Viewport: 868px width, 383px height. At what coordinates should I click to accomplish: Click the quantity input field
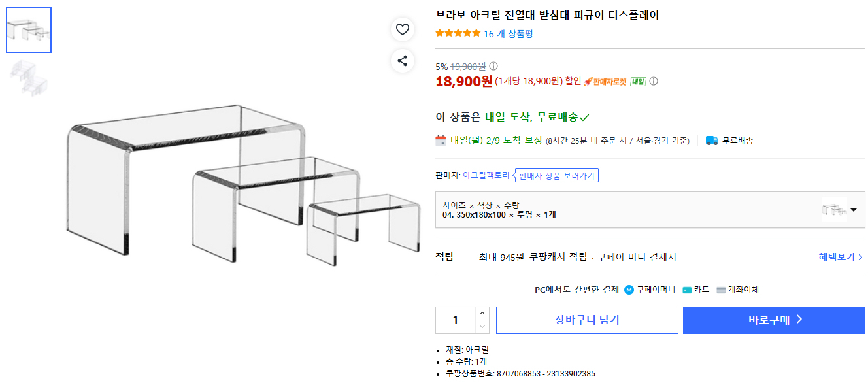click(456, 320)
